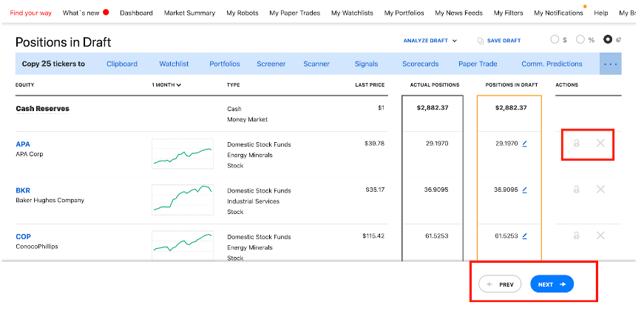Open My Watchlists menu item
Viewport: 644px width, 311px height.
click(x=352, y=13)
